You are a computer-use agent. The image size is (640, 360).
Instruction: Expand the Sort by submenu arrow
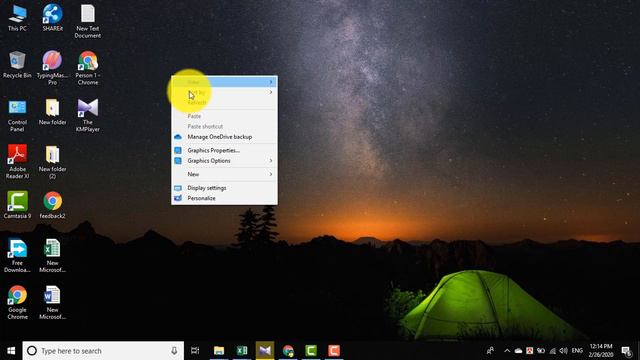[x=271, y=92]
